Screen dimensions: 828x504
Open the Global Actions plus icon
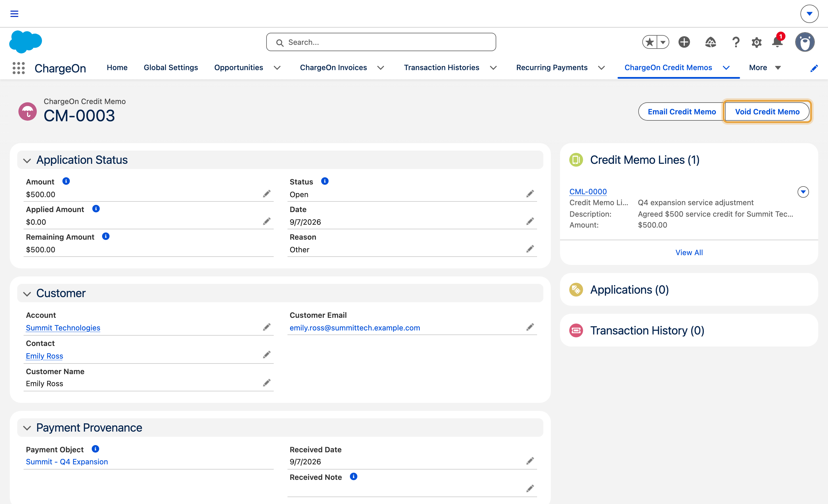(684, 42)
